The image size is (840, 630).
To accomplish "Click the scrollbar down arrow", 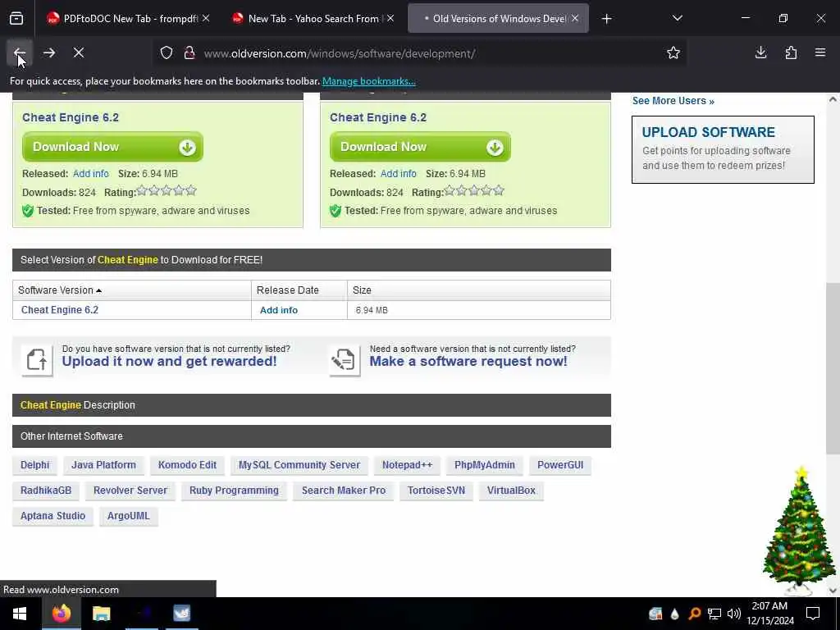I will point(833,591).
